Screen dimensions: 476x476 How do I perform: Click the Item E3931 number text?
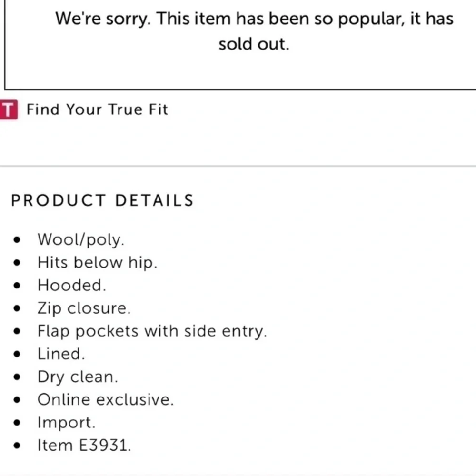(84, 446)
